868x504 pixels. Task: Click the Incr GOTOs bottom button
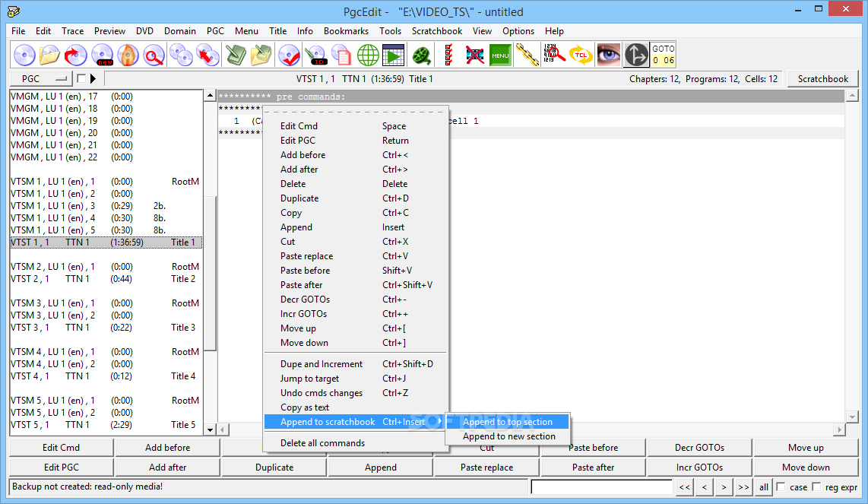point(700,468)
